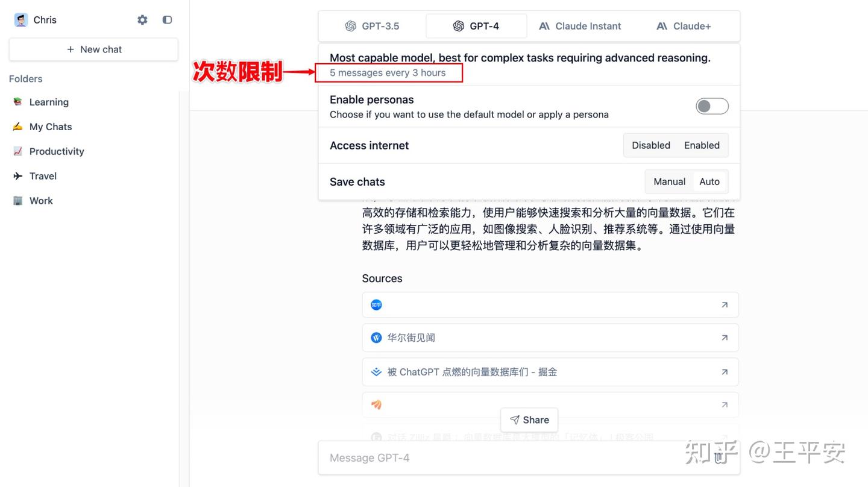Expand the Work folder

40,201
